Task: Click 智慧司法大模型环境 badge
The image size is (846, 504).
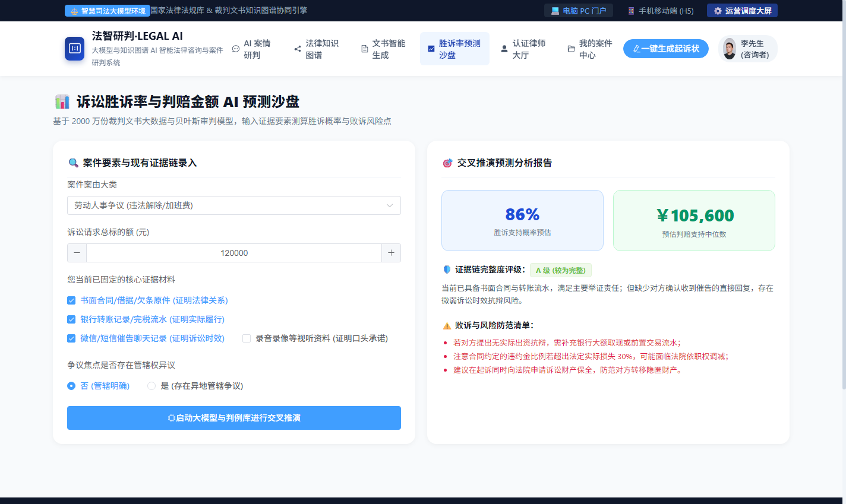Action: click(108, 11)
